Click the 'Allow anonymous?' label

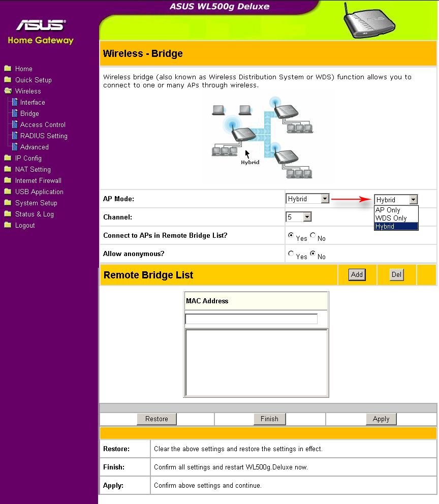click(134, 254)
